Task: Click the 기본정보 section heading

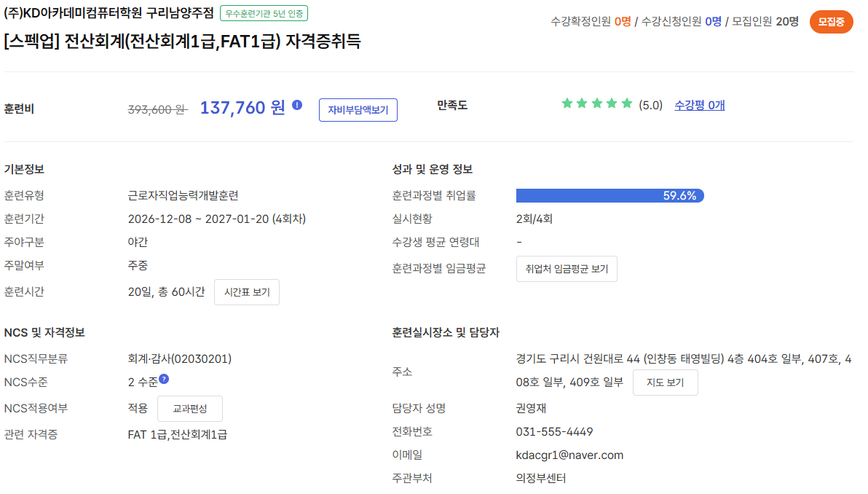Action: pos(24,170)
